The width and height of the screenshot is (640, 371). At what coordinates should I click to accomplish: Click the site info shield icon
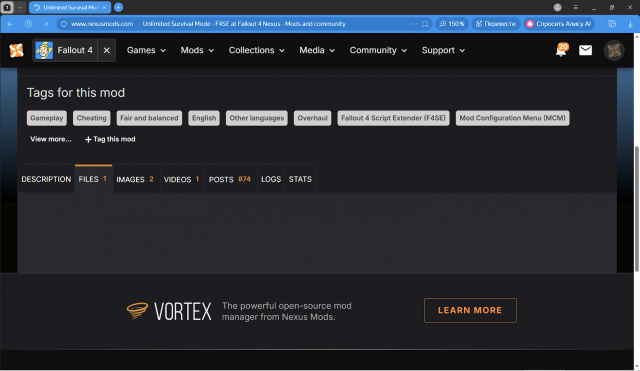point(64,24)
